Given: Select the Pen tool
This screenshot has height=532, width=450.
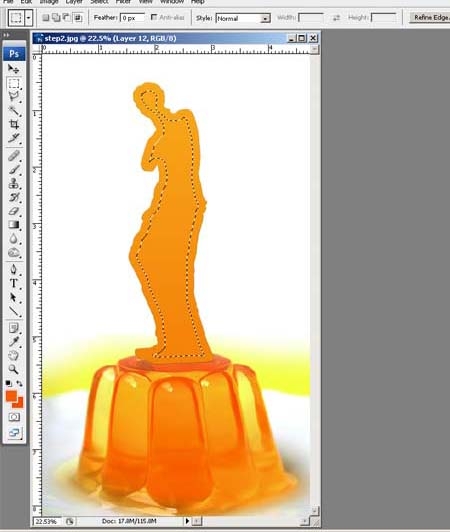Looking at the screenshot, I should [14, 270].
